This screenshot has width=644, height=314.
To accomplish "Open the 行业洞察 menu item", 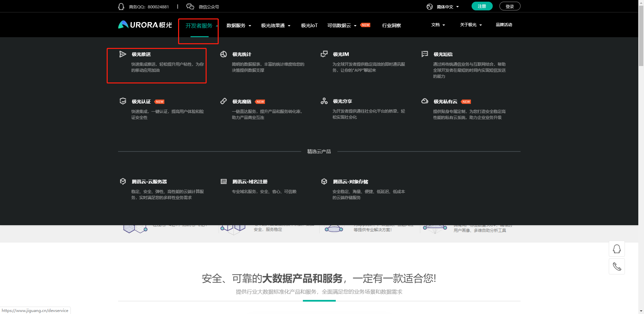I will coord(391,25).
